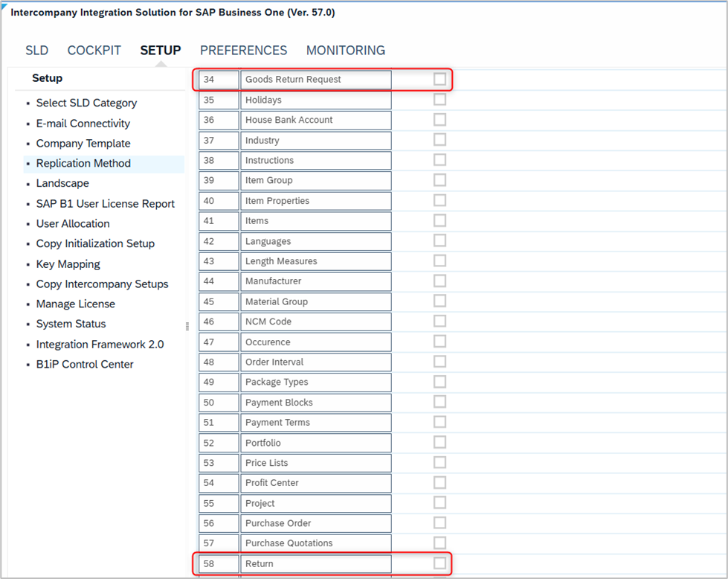728x579 pixels.
Task: Click the Payment Terms name field
Action: click(316, 423)
